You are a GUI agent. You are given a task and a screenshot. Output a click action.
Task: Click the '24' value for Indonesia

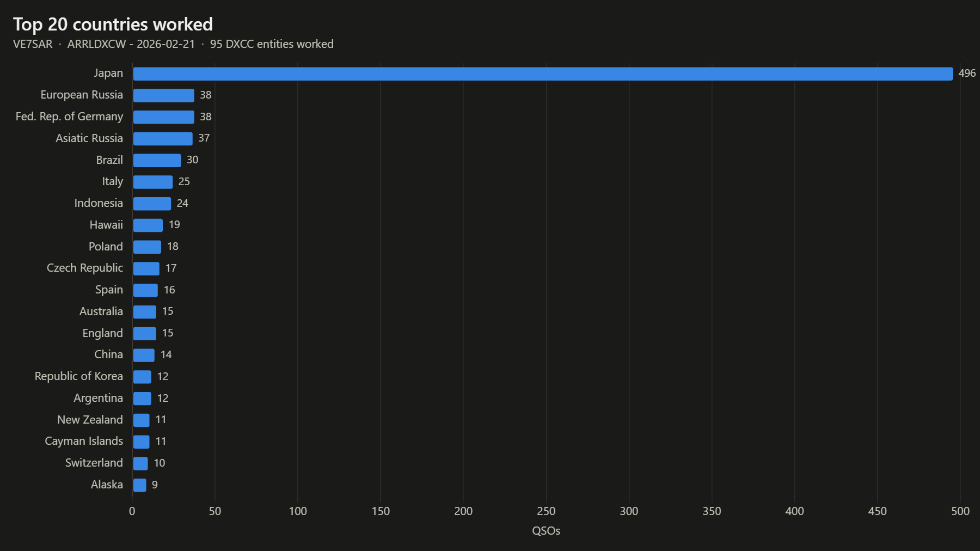(x=182, y=203)
